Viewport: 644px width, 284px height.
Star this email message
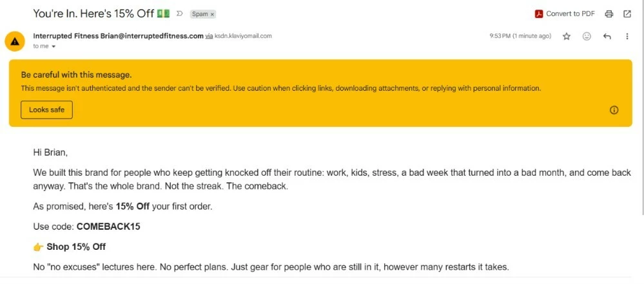tap(567, 37)
